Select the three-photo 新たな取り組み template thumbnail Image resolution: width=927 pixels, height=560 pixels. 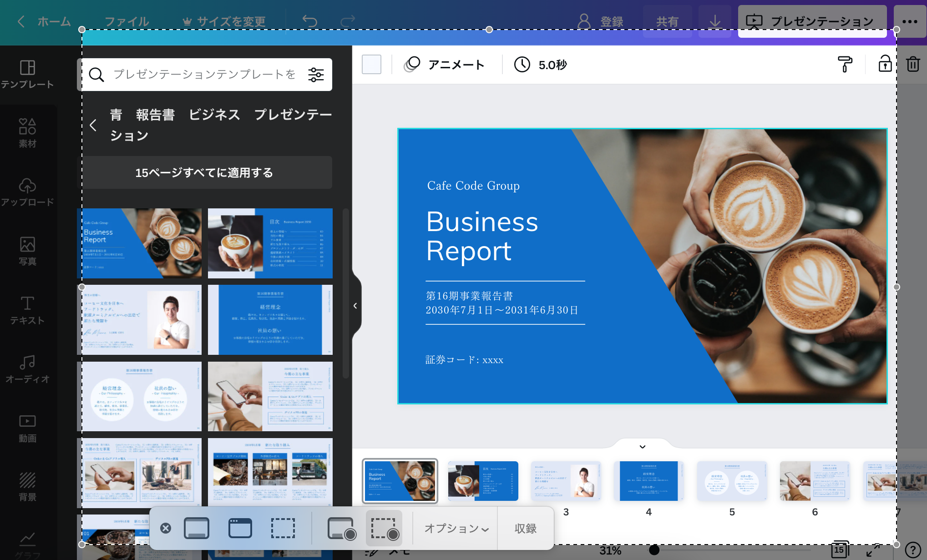(270, 472)
